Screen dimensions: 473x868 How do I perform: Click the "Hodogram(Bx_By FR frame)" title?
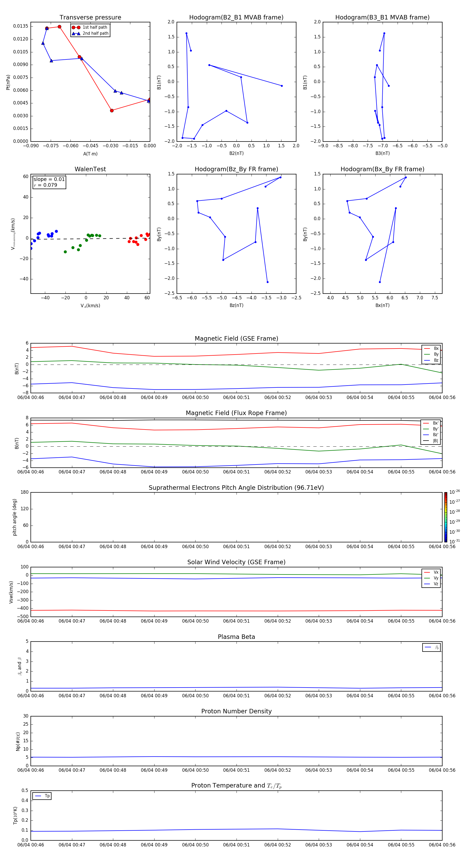tap(382, 169)
